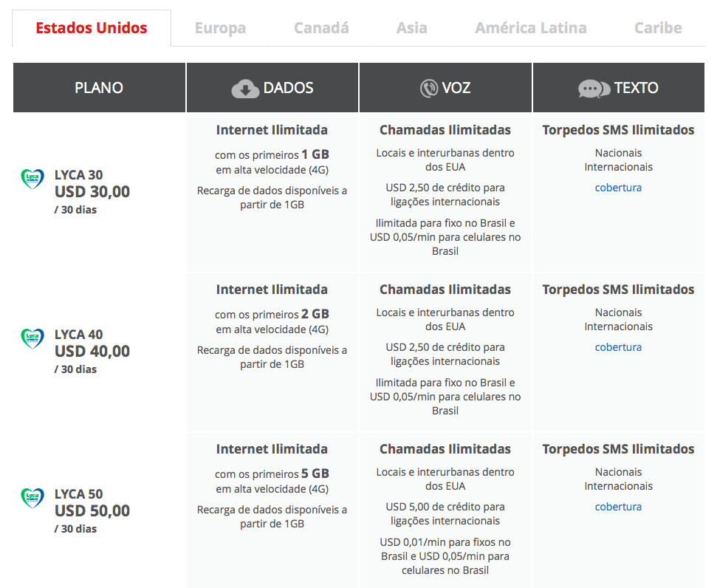Click 'Internet Ilimitada' heading in LYCA 40 row
The image size is (717, 588).
click(272, 290)
